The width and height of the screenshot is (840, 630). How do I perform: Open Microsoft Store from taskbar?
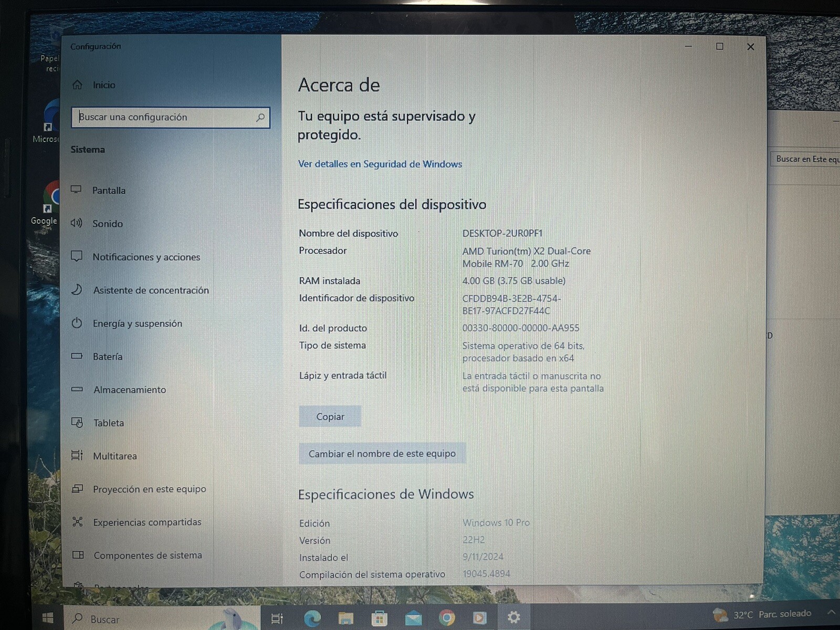click(x=379, y=618)
